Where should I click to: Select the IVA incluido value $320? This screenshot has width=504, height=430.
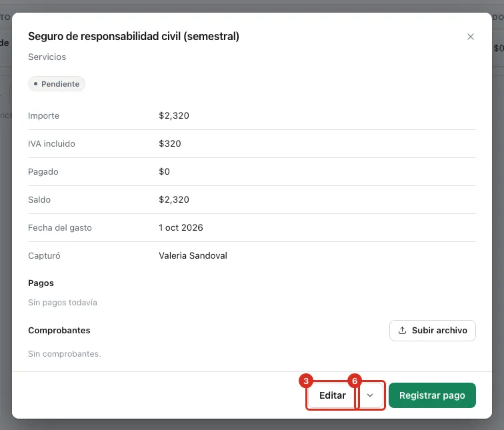point(170,143)
